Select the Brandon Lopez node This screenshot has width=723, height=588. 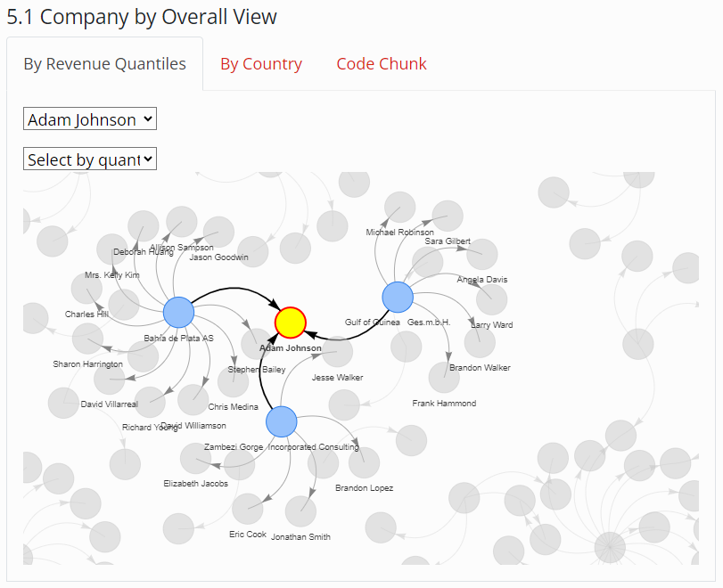click(364, 462)
